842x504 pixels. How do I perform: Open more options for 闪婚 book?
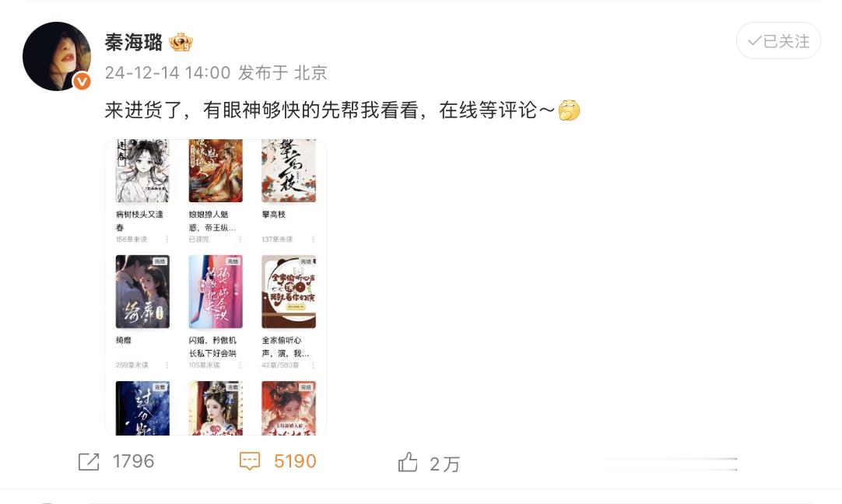[240, 365]
